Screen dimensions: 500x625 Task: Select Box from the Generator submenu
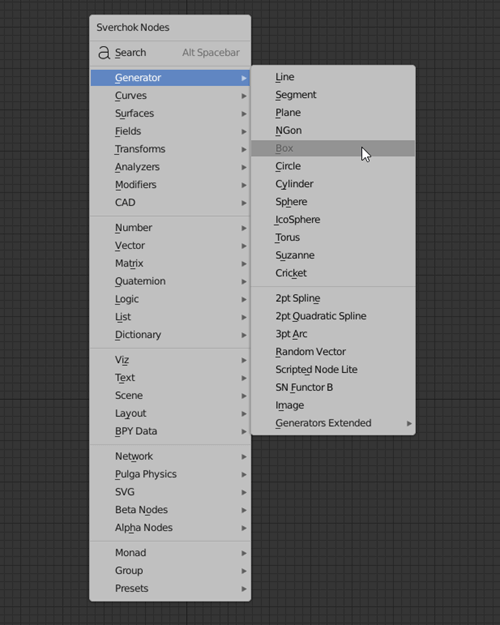click(x=333, y=148)
